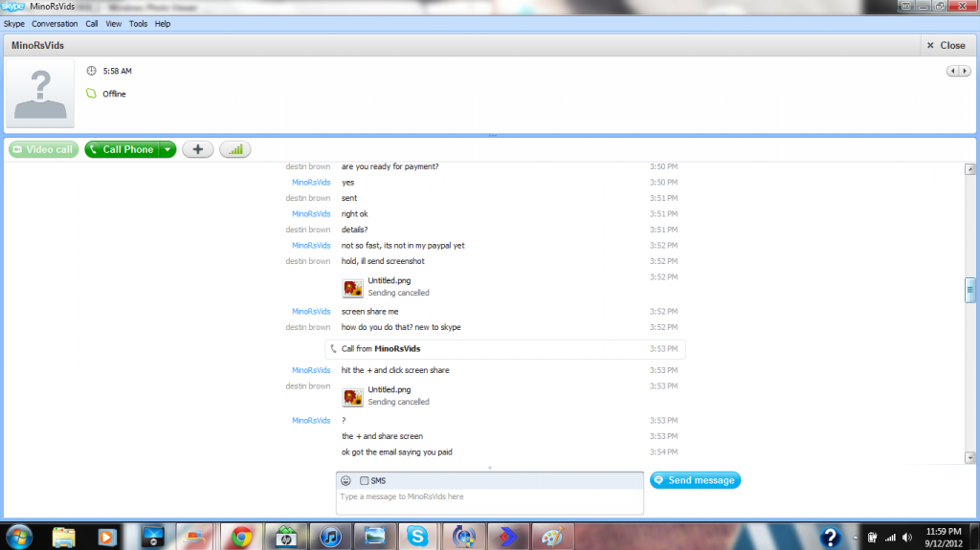Click the power battery tray icon
Viewport: 980px width, 550px height.
(872, 538)
